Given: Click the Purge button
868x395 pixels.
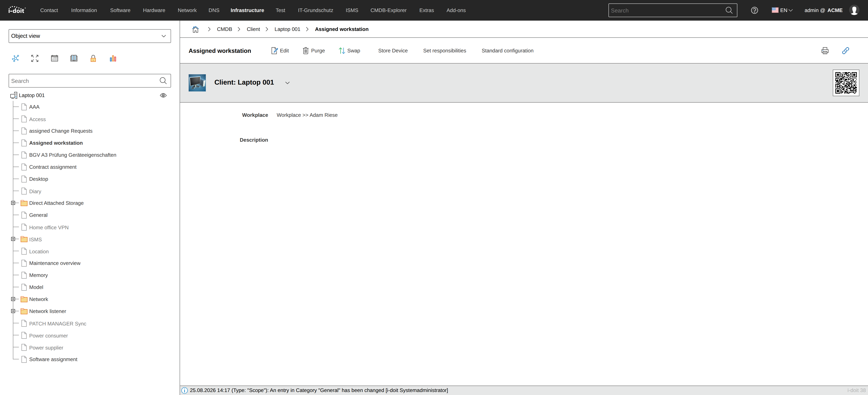Looking at the screenshot, I should click(x=314, y=51).
